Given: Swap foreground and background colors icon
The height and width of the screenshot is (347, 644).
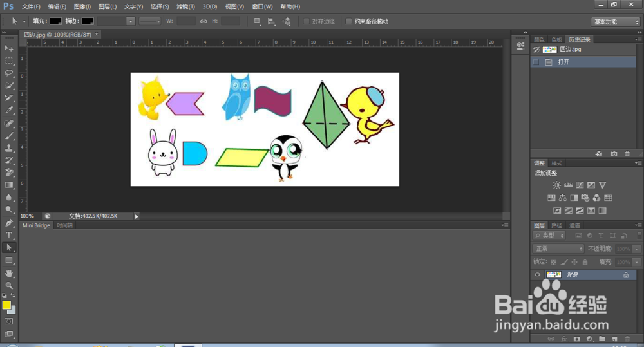Looking at the screenshot, I should [x=13, y=295].
